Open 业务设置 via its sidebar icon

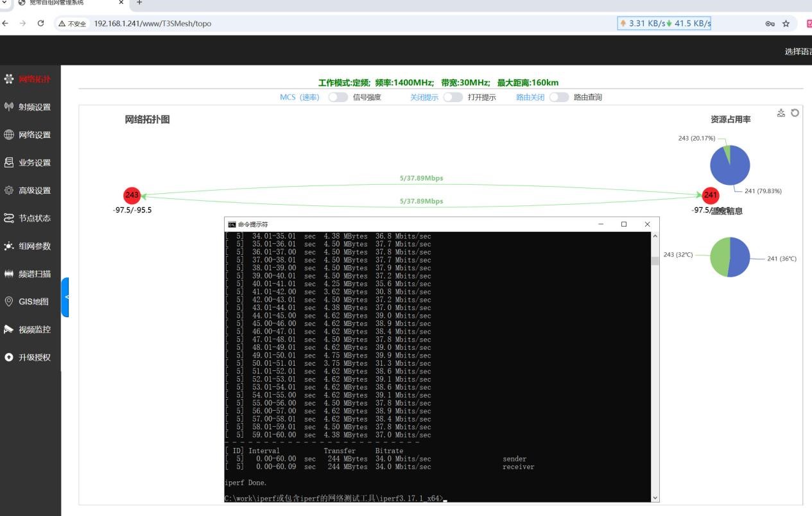(x=9, y=162)
